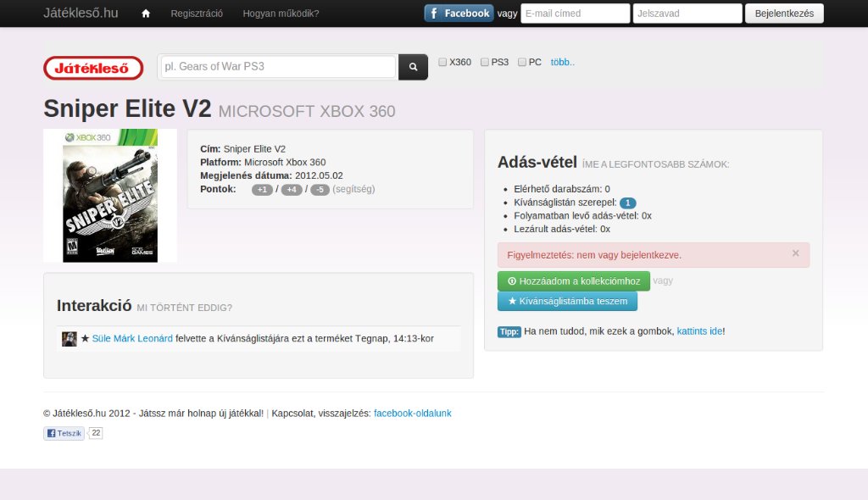Open the Sniper Elite V2 cover image
This screenshot has height=500, width=868.
coord(110,196)
